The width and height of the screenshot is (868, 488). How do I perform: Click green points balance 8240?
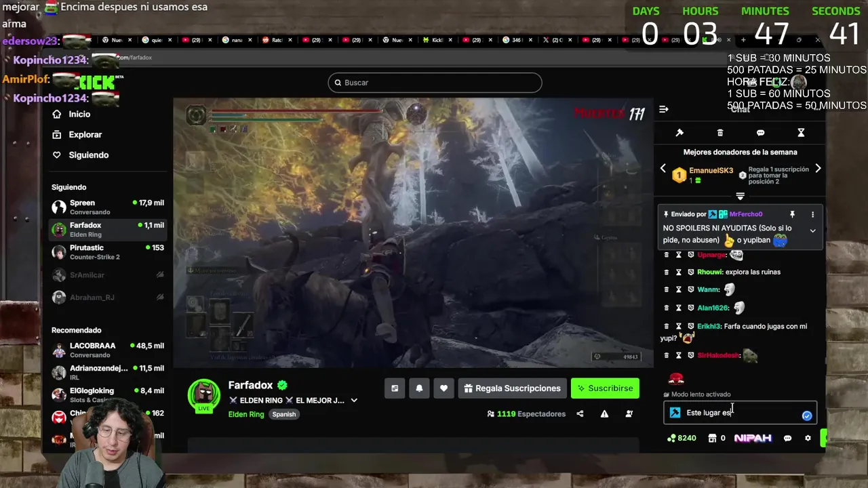(682, 438)
